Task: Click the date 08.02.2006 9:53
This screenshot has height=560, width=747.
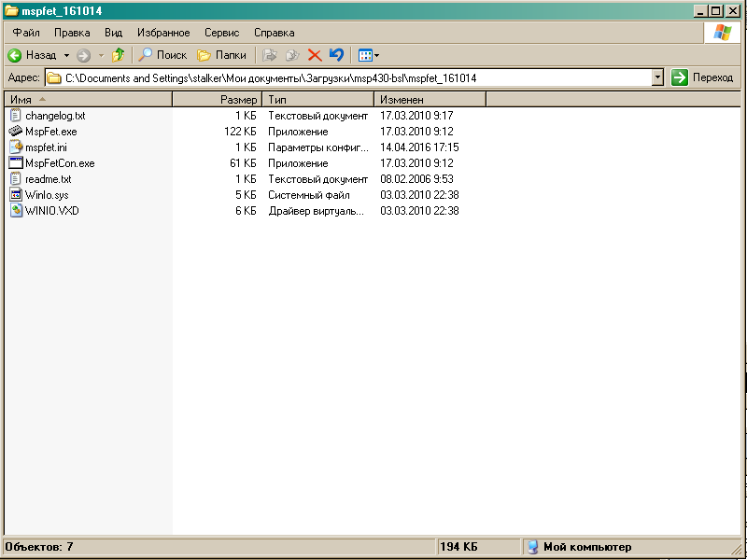Action: pos(416,179)
